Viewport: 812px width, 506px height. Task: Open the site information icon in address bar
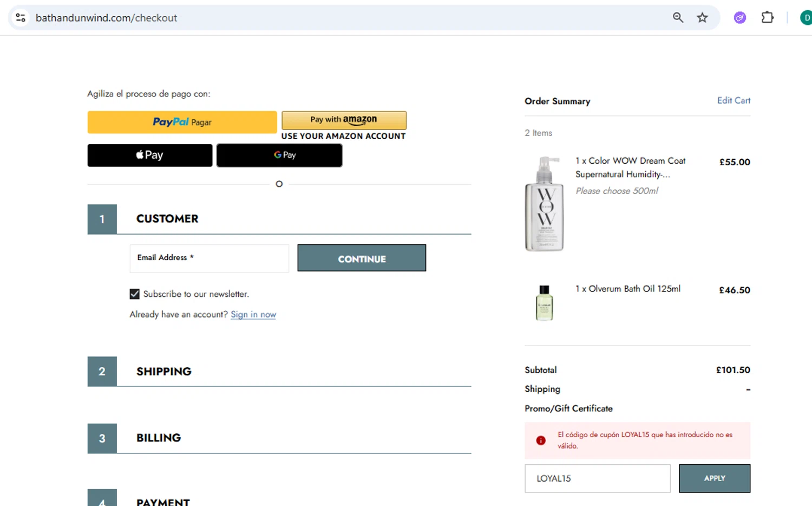[x=21, y=18]
